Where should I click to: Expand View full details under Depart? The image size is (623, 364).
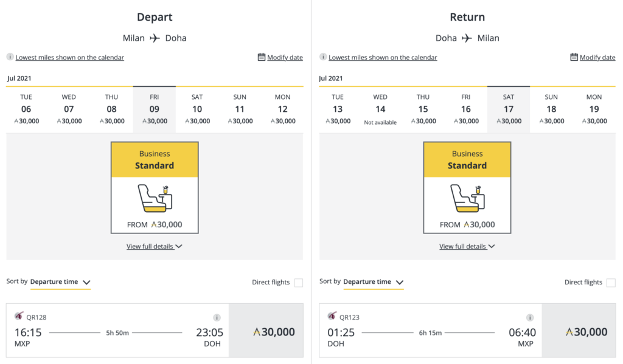tap(154, 247)
